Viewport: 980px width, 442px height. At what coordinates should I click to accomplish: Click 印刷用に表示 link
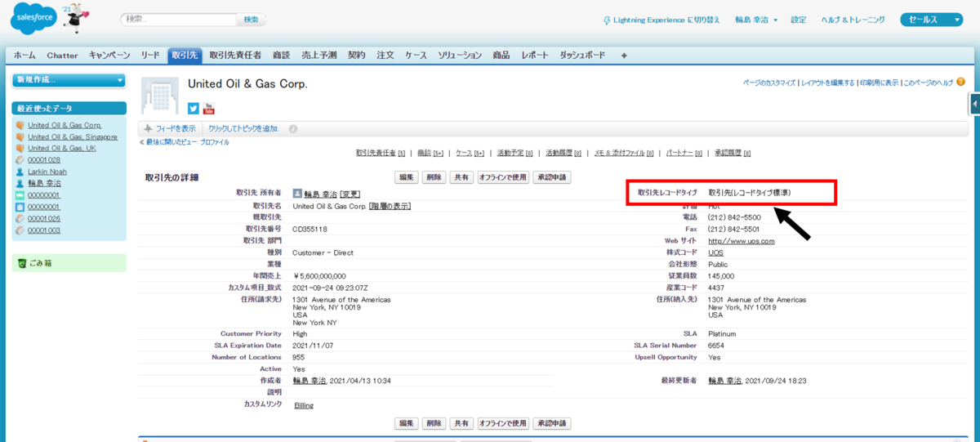click(x=879, y=83)
